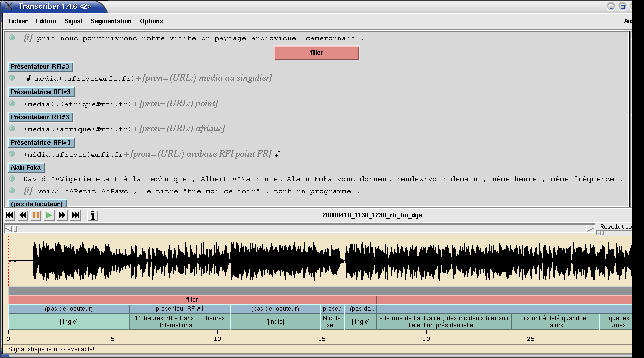Viewport: 644px width, 358px height.
Task: Adjust the Resolution slider handle
Action: click(600, 233)
